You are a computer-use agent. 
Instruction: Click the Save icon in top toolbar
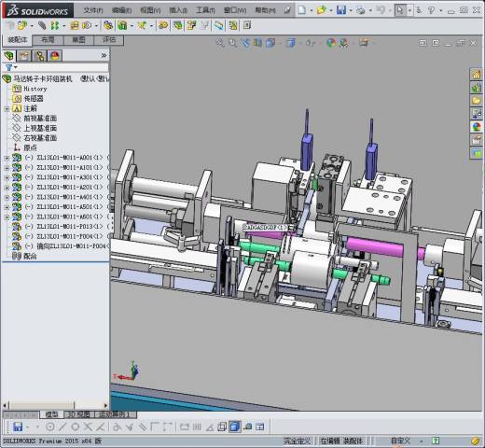pos(341,10)
